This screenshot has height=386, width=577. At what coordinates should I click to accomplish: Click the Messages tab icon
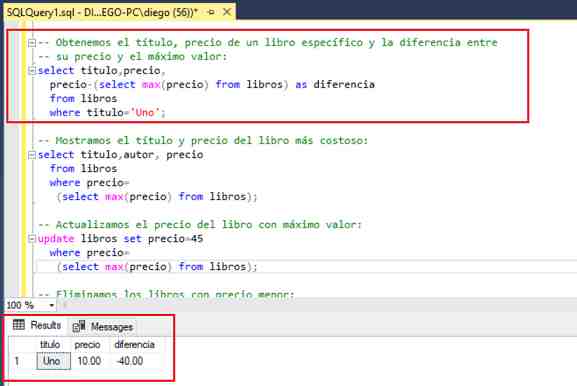coord(79,326)
